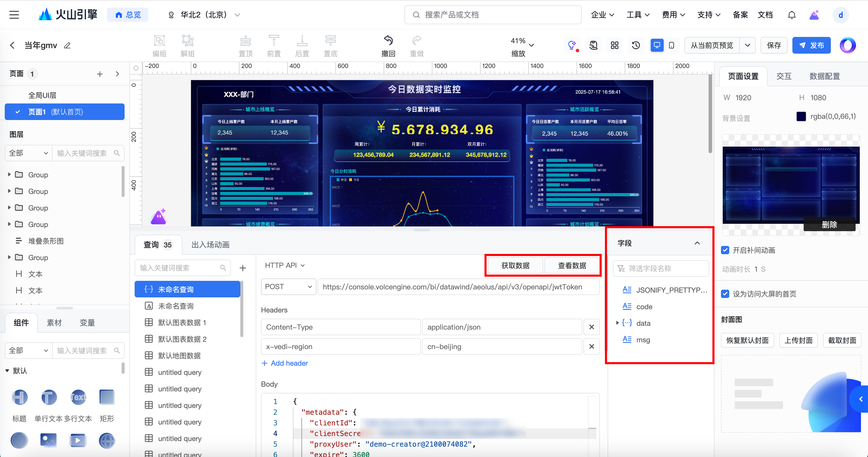This screenshot has height=457, width=868.
Task: Switch to the 数据配置 tab
Action: click(x=824, y=76)
